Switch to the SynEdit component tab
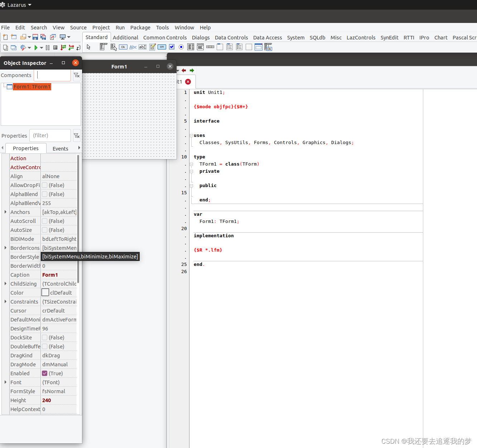 click(389, 37)
